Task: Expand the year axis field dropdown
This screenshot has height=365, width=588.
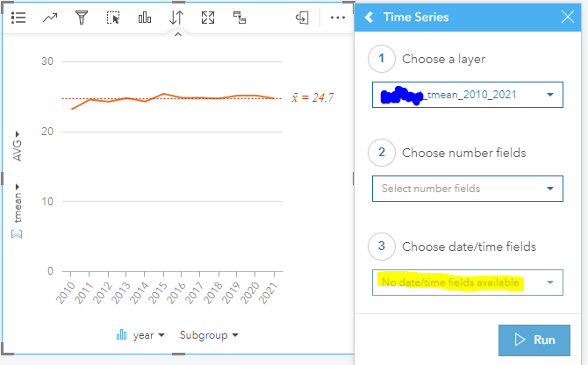Action: click(x=149, y=335)
